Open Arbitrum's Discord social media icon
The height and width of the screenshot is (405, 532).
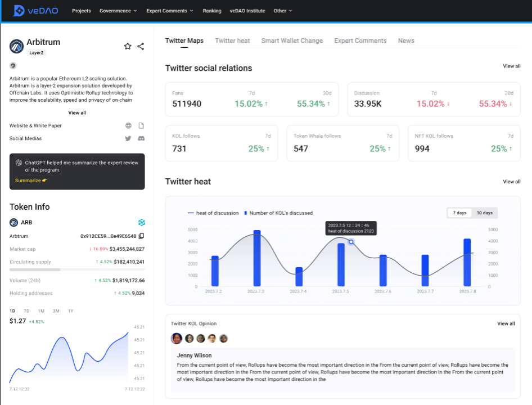point(141,138)
